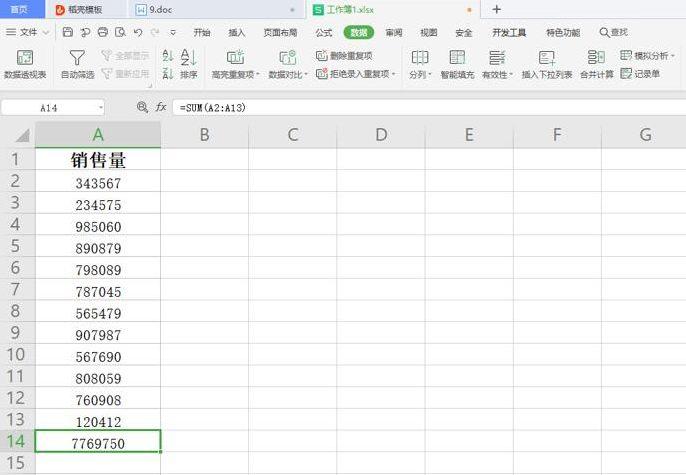This screenshot has height=475, width=686.
Task: Expand the 有效性 dropdown arrow
Action: coord(511,74)
